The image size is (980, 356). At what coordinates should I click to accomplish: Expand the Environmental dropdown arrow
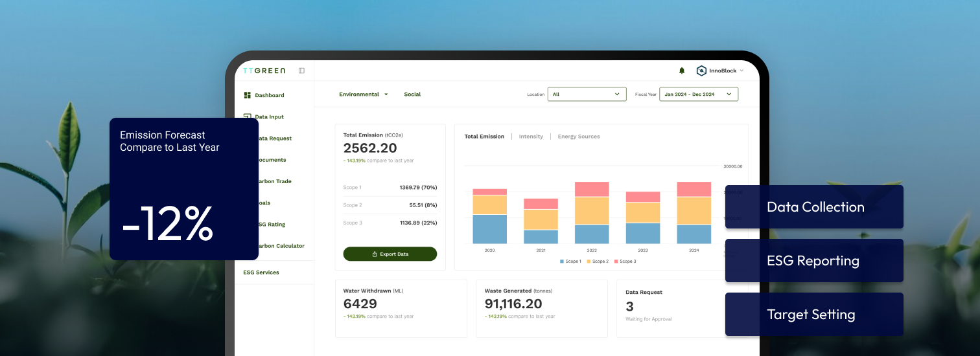pos(386,95)
